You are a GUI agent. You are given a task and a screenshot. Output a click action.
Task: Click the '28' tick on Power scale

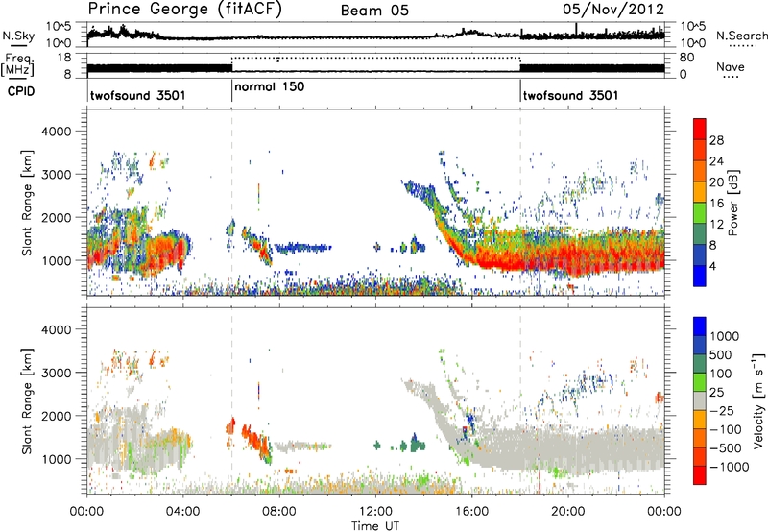pos(716,140)
